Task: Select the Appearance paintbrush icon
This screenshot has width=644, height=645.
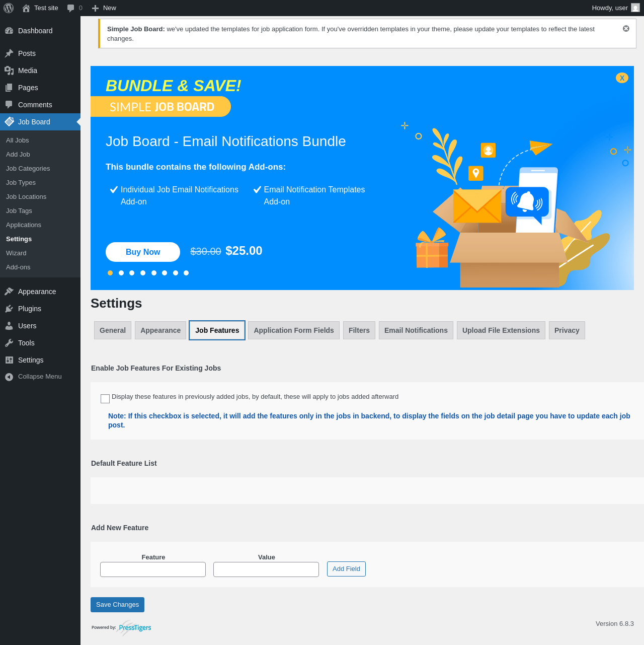Action: point(9,292)
